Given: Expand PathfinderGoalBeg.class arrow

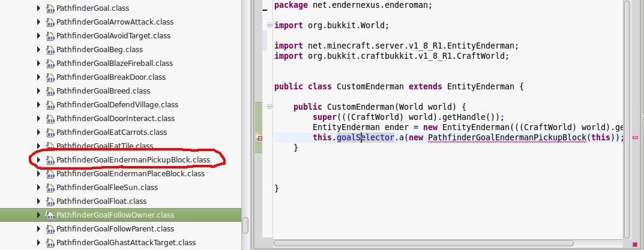Looking at the screenshot, I should point(38,49).
